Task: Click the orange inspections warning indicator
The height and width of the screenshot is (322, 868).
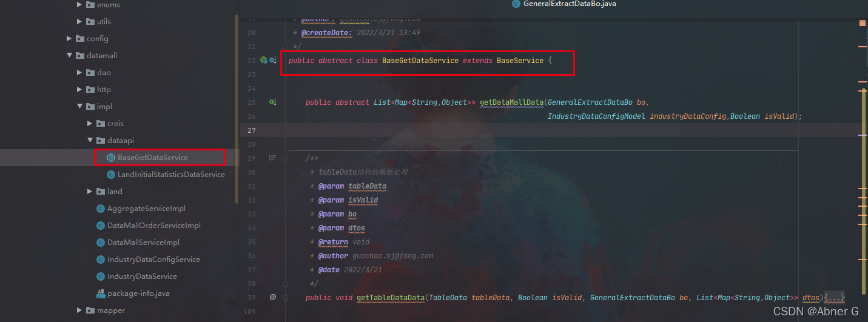Action: point(863,23)
